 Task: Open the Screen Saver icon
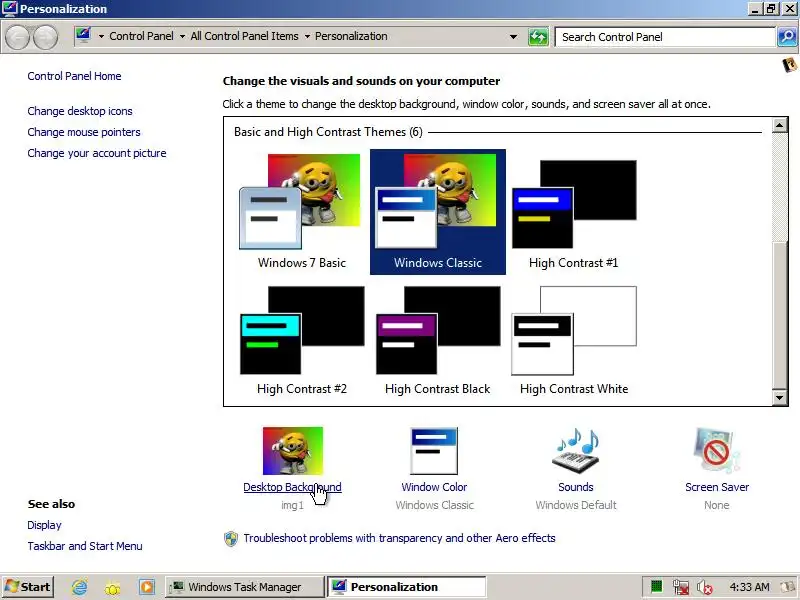[717, 450]
